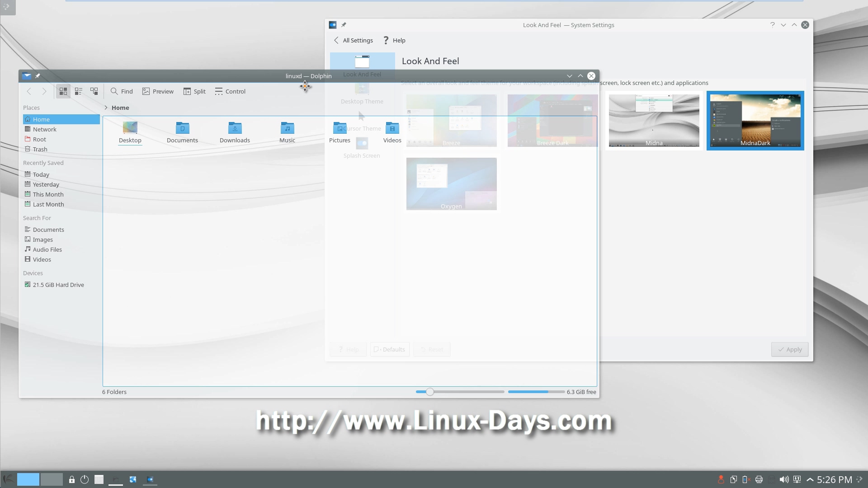Go forward in Dolphin navigation

tap(44, 91)
